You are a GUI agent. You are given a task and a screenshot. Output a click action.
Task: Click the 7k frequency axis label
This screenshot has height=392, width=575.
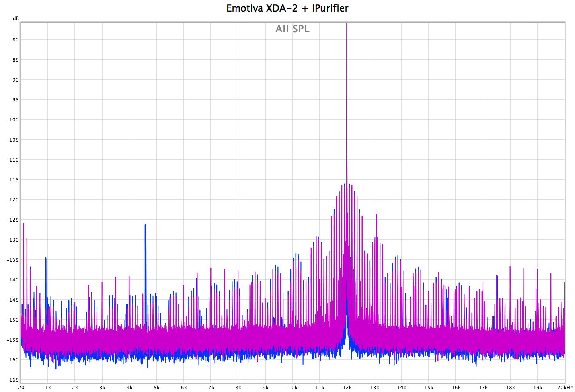(x=211, y=388)
